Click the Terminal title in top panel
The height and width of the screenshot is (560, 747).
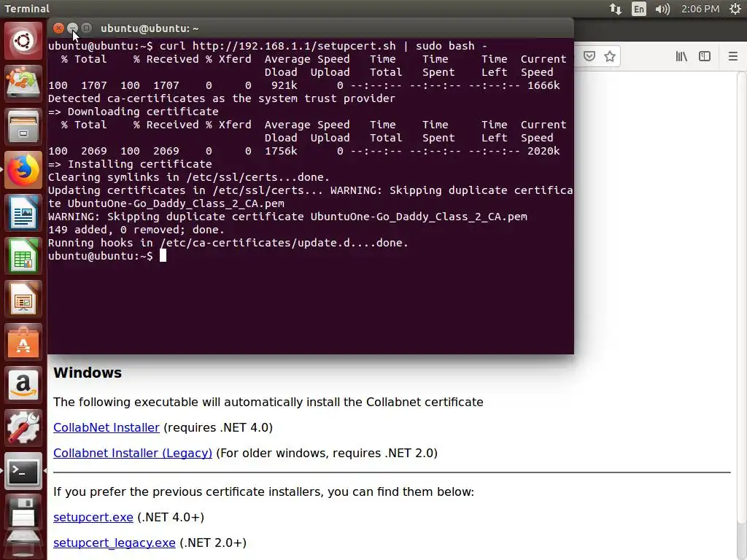tap(27, 9)
